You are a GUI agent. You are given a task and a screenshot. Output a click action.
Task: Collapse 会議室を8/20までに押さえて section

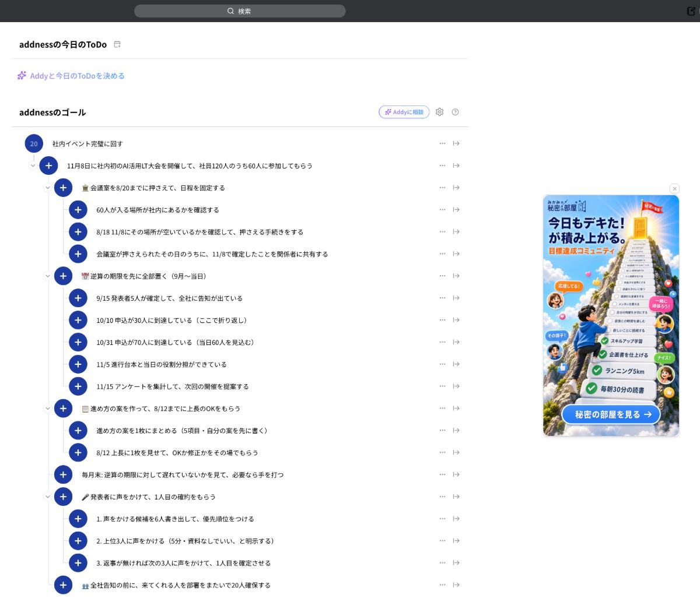pyautogui.click(x=48, y=188)
